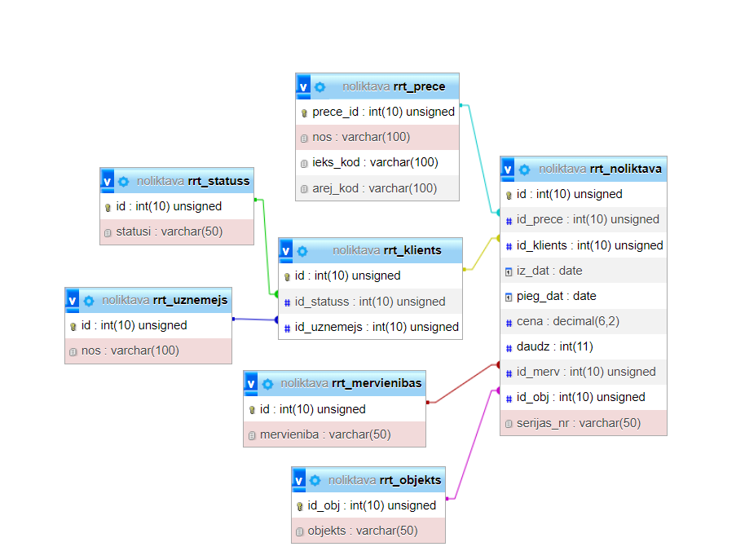Collapse rrt_noliktava table with the V toggle
This screenshot has height=560, width=736.
pos(508,170)
